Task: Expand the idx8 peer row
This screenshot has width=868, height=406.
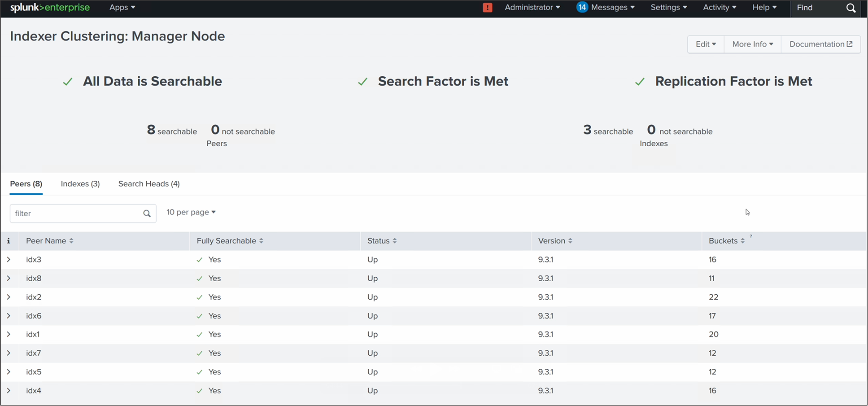Action: pos(9,278)
